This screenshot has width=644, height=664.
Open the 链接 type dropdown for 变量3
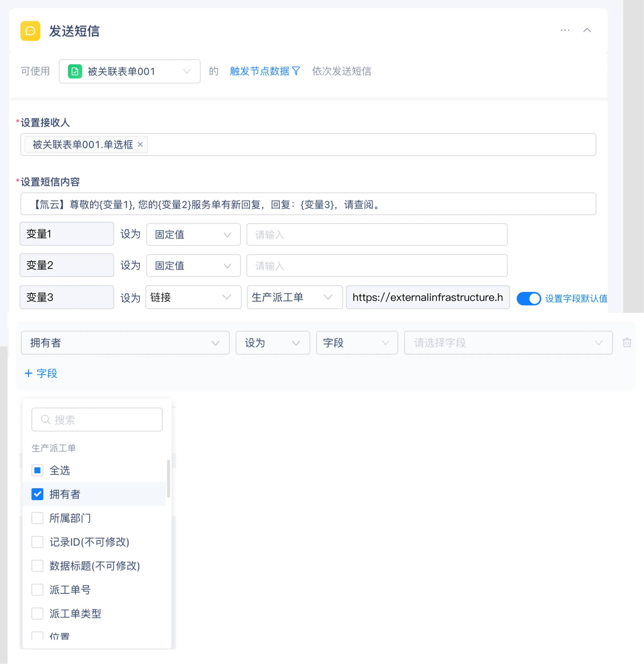[193, 297]
